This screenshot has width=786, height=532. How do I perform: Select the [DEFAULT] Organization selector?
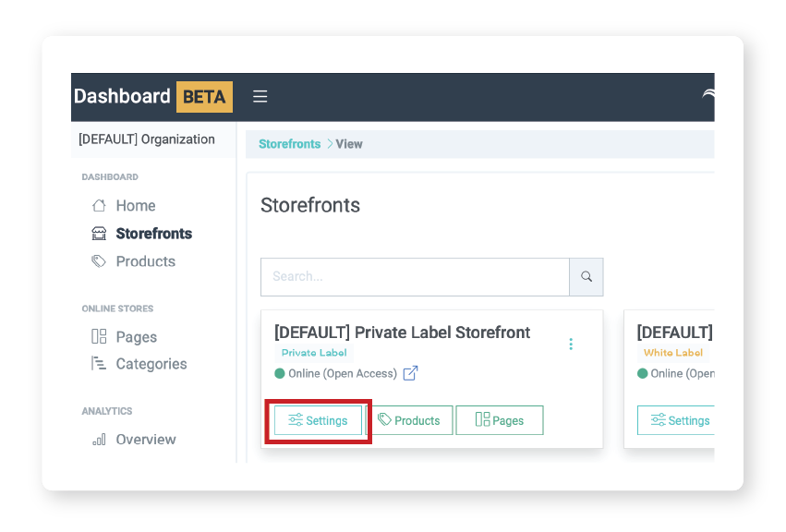tap(147, 139)
